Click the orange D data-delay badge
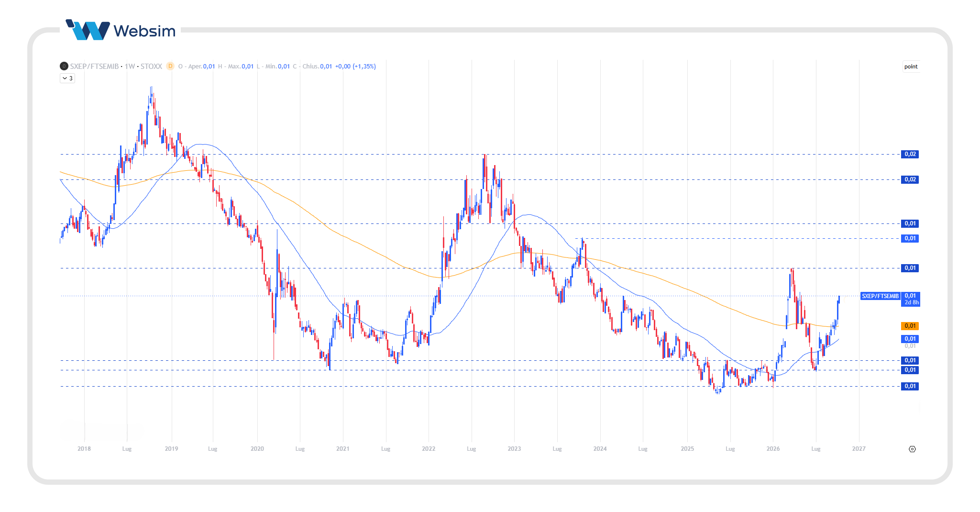The height and width of the screenshot is (512, 980). (x=170, y=66)
